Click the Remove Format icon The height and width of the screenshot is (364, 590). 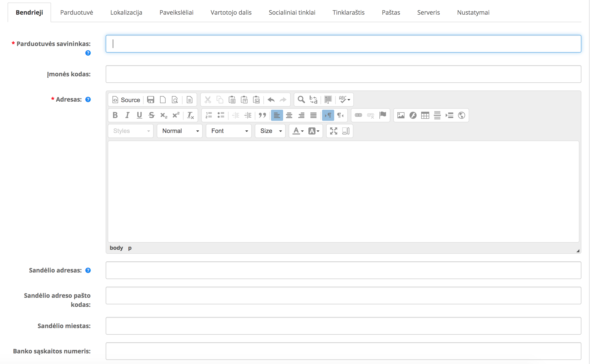(191, 116)
